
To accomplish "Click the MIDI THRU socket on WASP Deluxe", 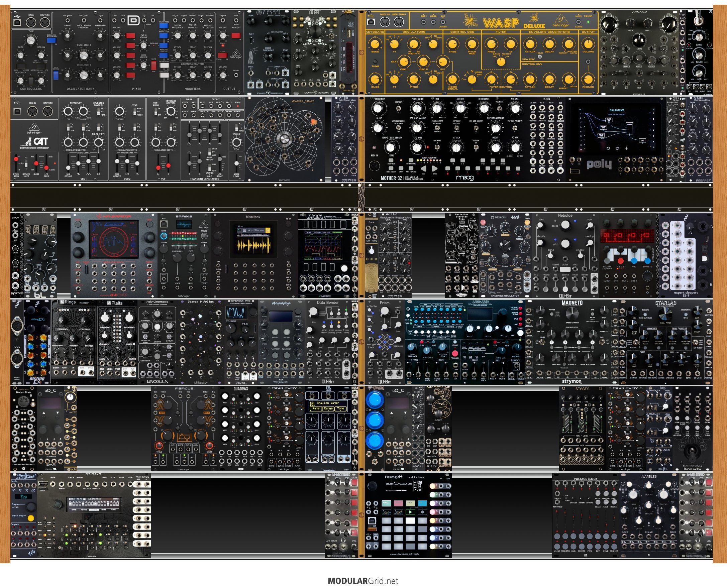I will click(x=398, y=22).
